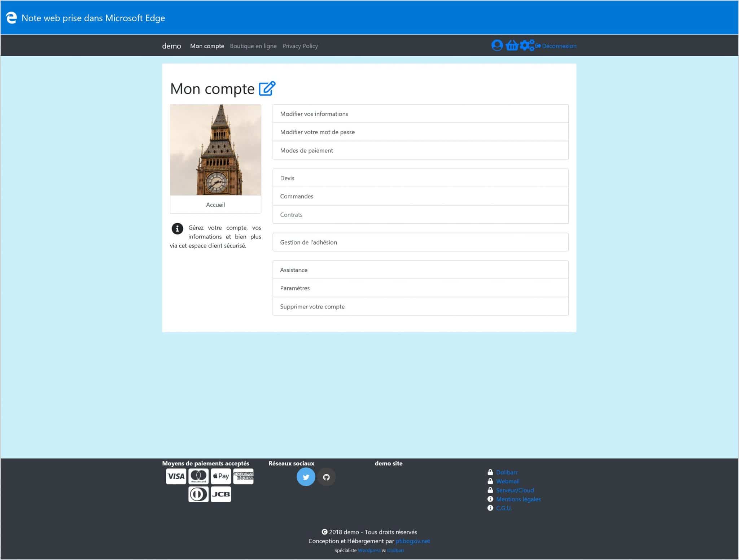Open the GitHub social icon
This screenshot has width=739, height=560.
click(326, 477)
